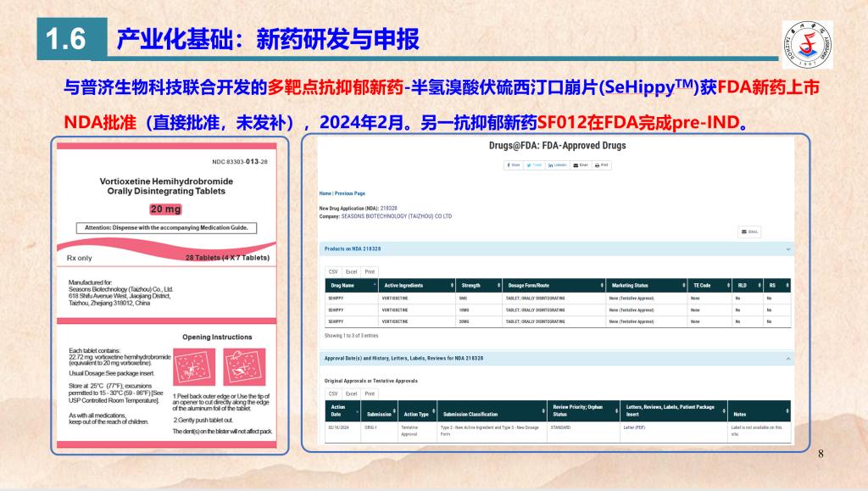Click the pink '20 mg' strength badge on the label
Viewport: 868px width, 491px height.
point(165,209)
